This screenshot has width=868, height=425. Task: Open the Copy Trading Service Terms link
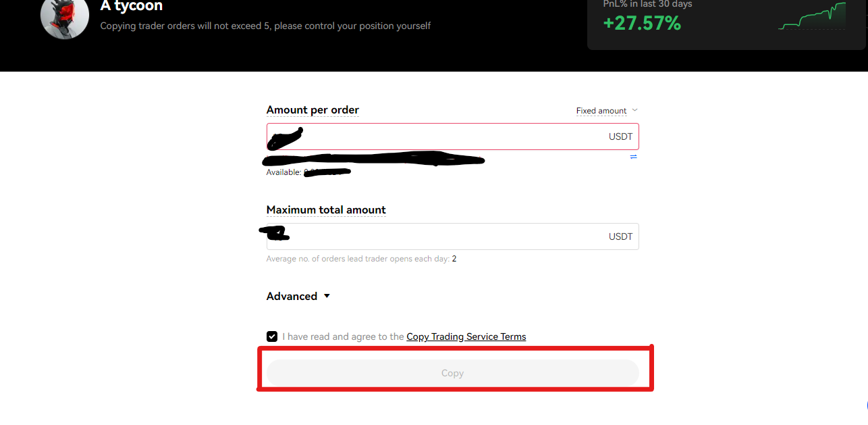point(466,336)
